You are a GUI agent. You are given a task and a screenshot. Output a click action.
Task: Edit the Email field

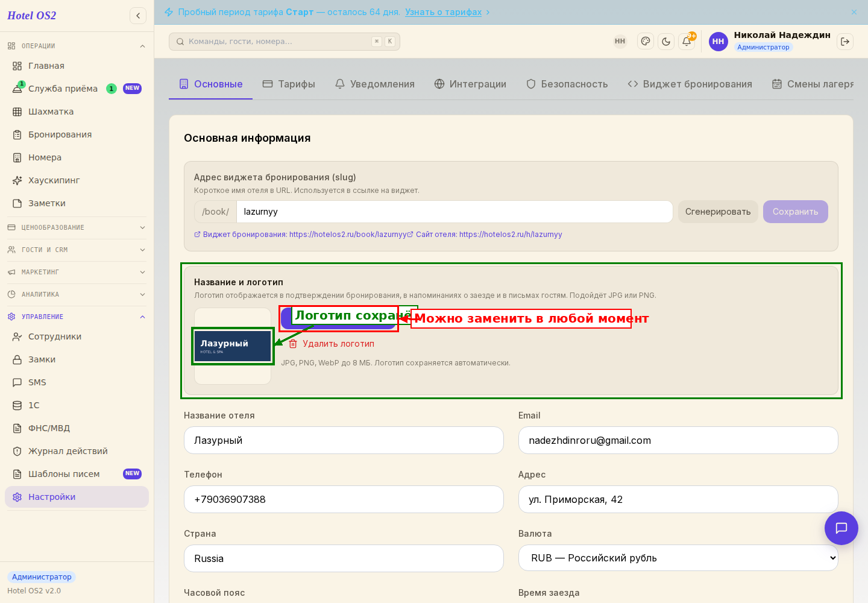click(678, 440)
